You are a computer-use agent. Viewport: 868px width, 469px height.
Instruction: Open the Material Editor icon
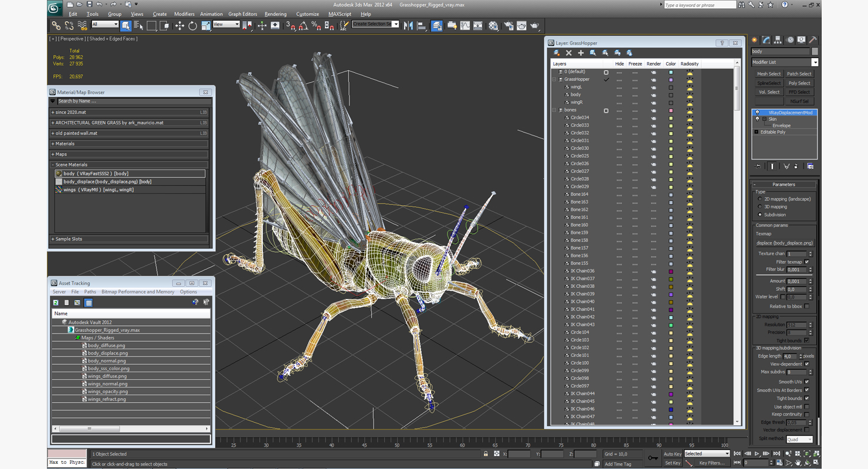tap(493, 25)
